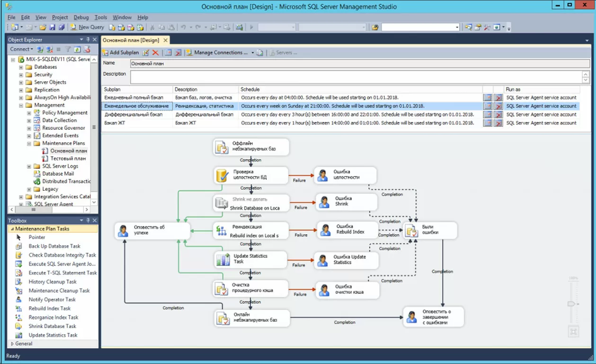The image size is (596, 364).
Task: Click the Name input field
Action: [359, 63]
